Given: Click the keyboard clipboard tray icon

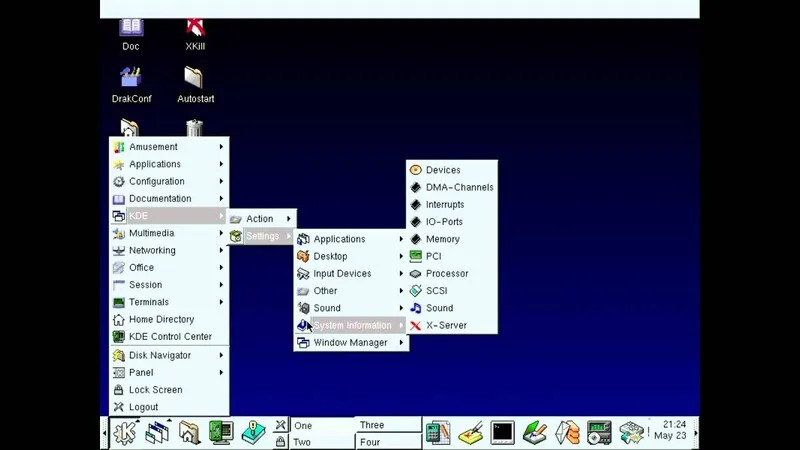Looking at the screenshot, I should tap(631, 433).
